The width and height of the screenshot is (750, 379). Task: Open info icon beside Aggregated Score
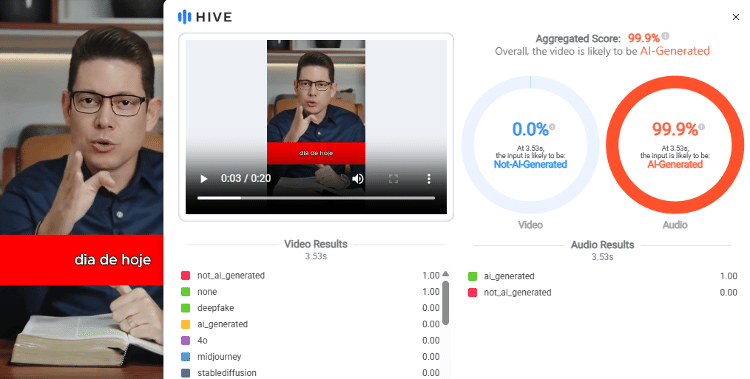pos(665,36)
